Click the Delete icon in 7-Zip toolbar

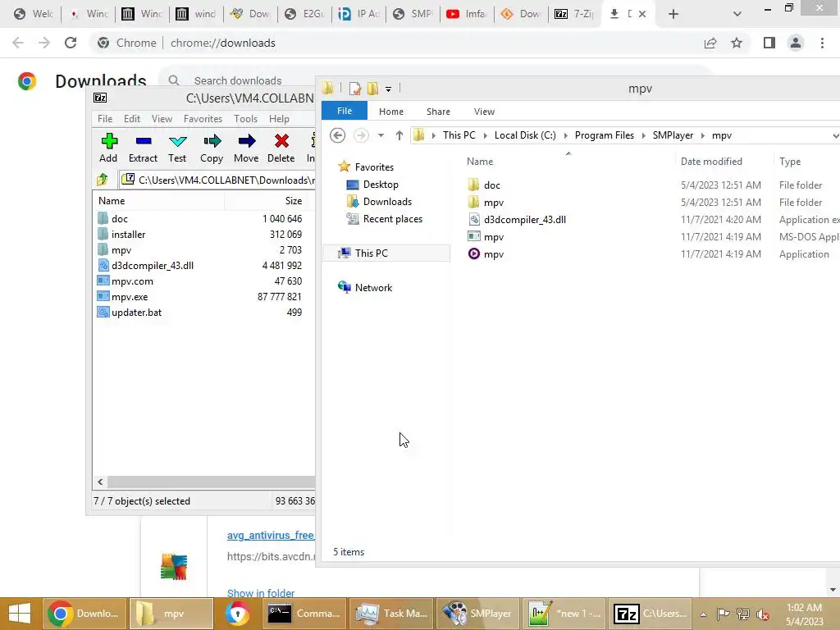[281, 148]
